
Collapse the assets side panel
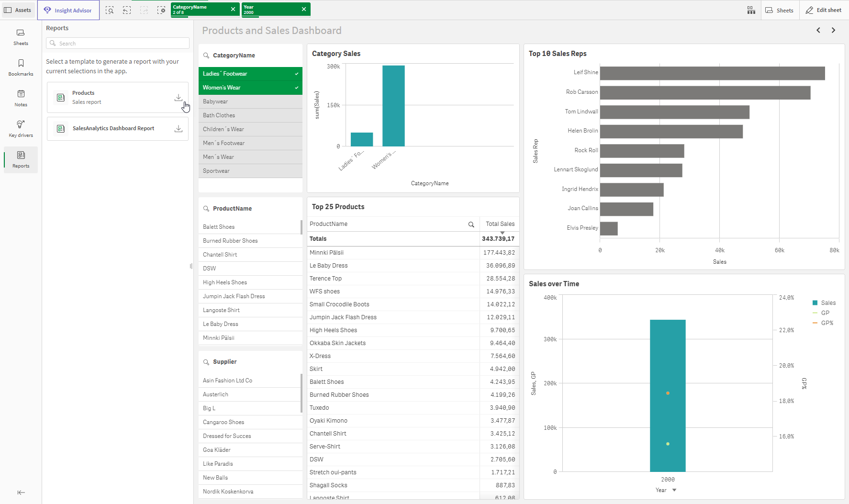(21, 493)
